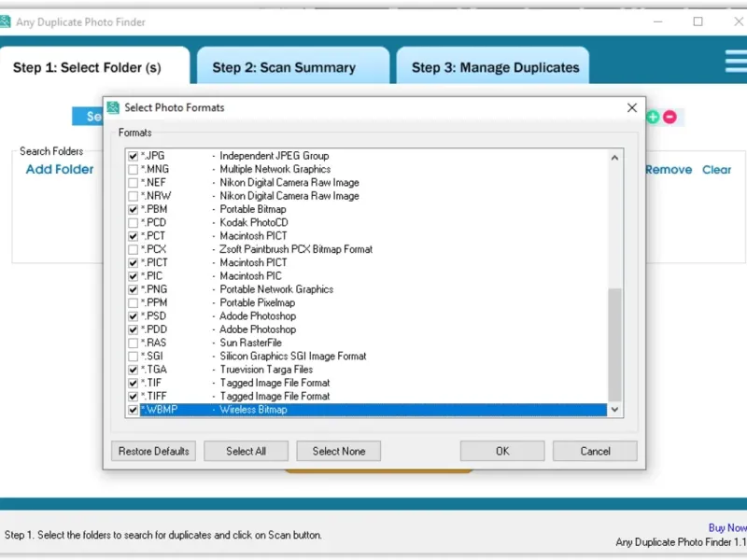
Task: Check the *.RAS Sun RasterFile checkbox
Action: tap(133, 343)
